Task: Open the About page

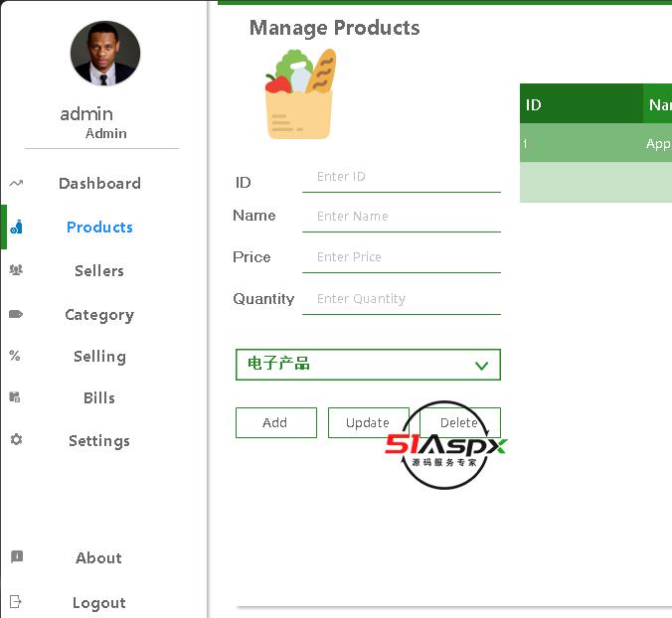Action: coord(98,557)
